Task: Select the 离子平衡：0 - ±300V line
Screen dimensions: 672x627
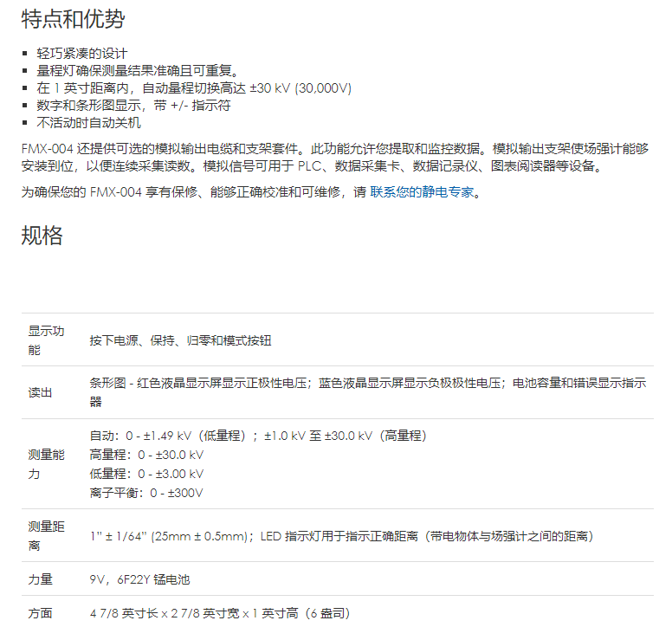Action: (146, 493)
